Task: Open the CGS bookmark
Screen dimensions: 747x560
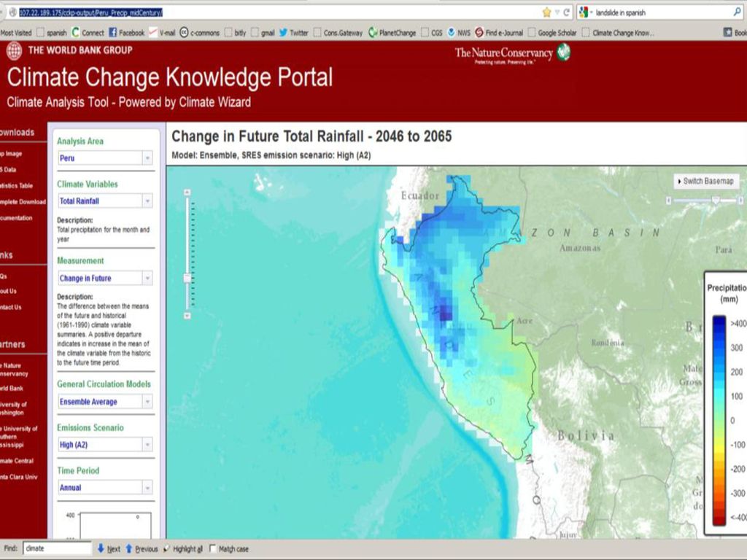Action: (x=432, y=32)
